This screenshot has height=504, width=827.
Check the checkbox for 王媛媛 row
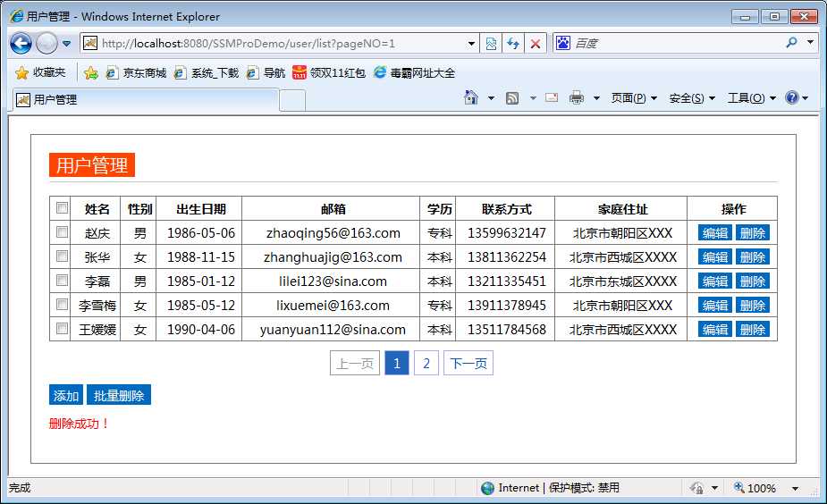coord(62,329)
